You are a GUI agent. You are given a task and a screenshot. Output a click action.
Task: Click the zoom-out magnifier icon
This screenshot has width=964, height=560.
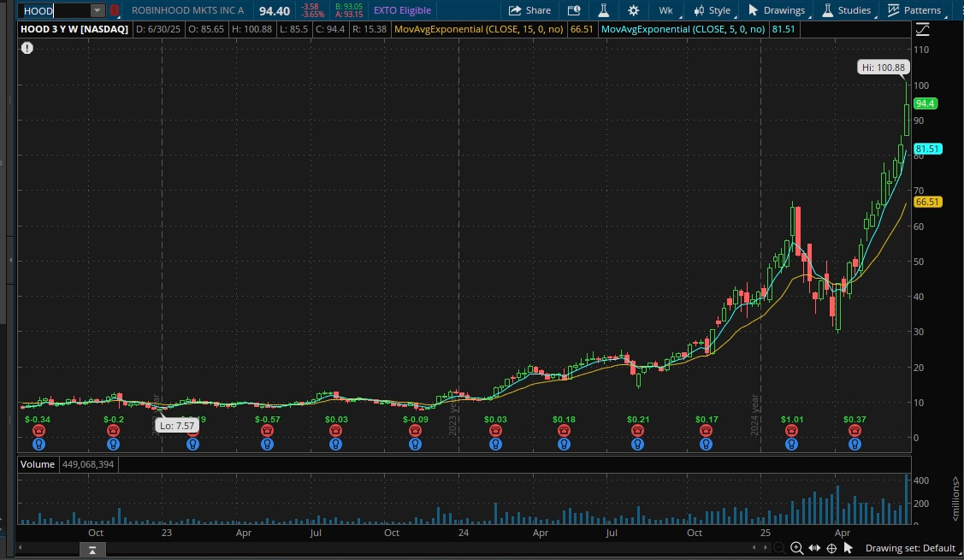pos(779,548)
